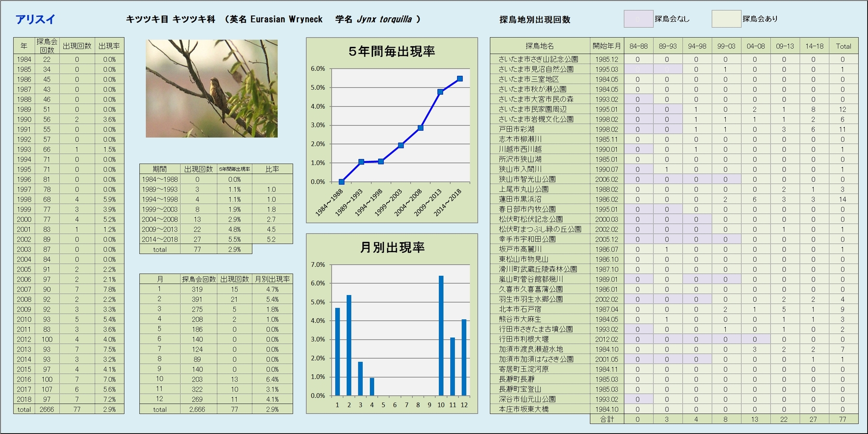The width and height of the screenshot is (868, 434).
Task: Select the 14-18 column header
Action: click(814, 46)
